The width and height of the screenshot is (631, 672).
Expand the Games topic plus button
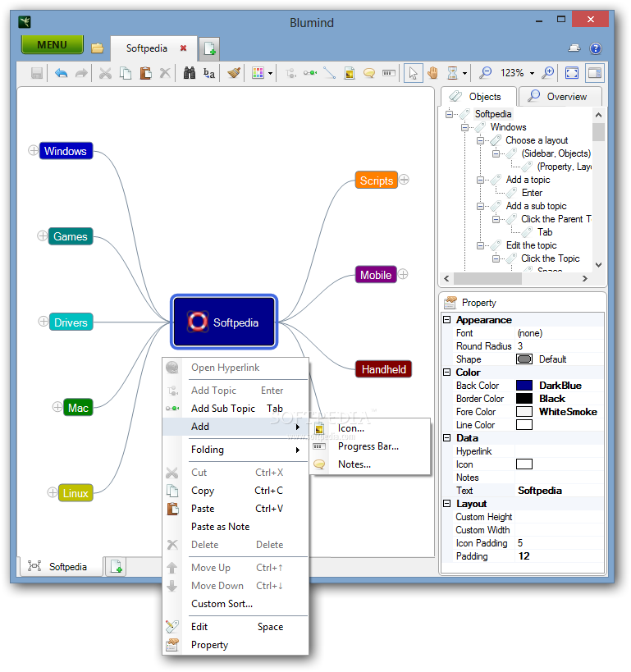(x=42, y=235)
